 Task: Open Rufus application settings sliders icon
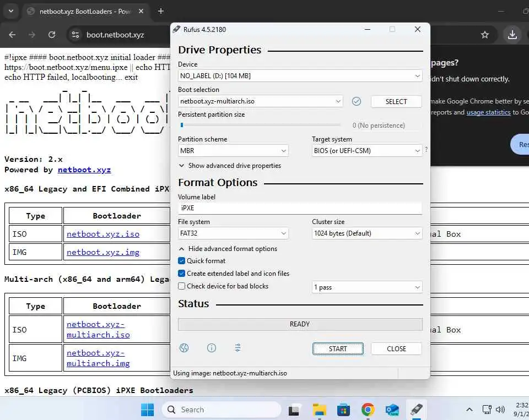pos(238,348)
